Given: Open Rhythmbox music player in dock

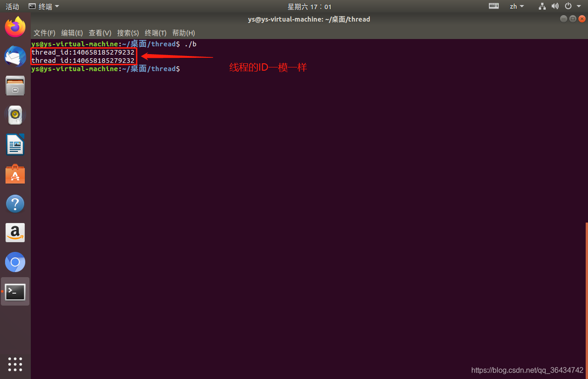Looking at the screenshot, I should tap(15, 115).
